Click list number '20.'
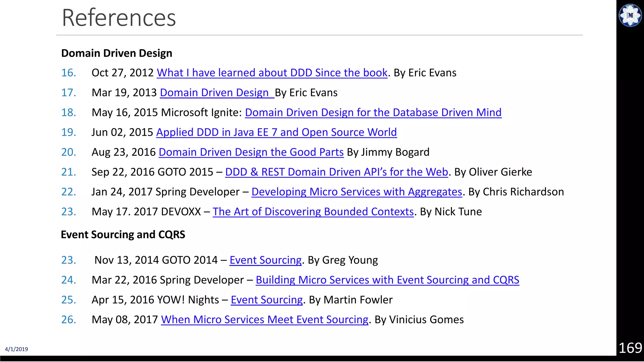Image resolution: width=644 pixels, height=362 pixels. click(69, 152)
